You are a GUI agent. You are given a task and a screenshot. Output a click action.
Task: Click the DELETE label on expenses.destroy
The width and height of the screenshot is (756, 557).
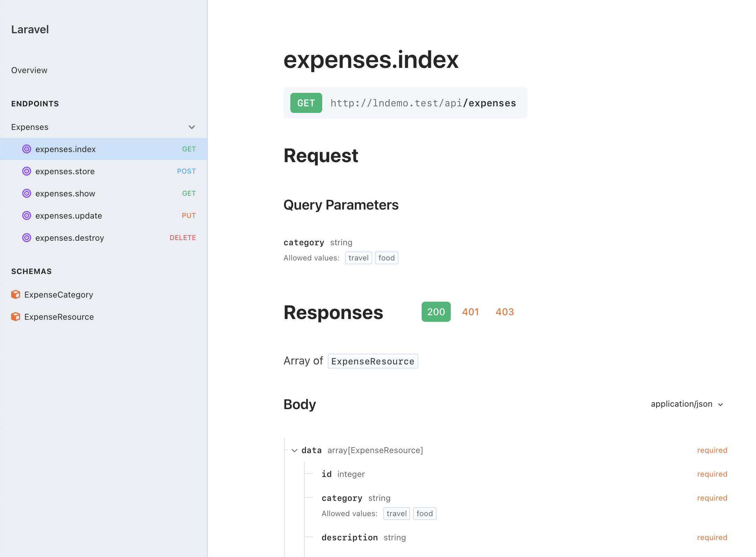tap(183, 238)
